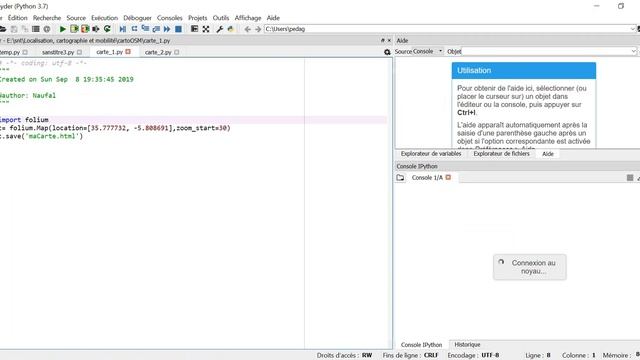This screenshot has height=360, width=640.
Task: Open file list icon in toolbar
Action: click(36, 29)
